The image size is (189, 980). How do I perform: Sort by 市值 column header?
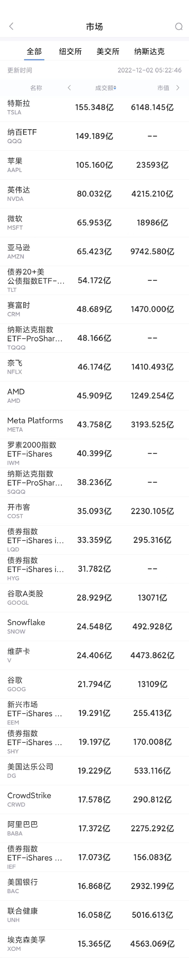pos(163,88)
